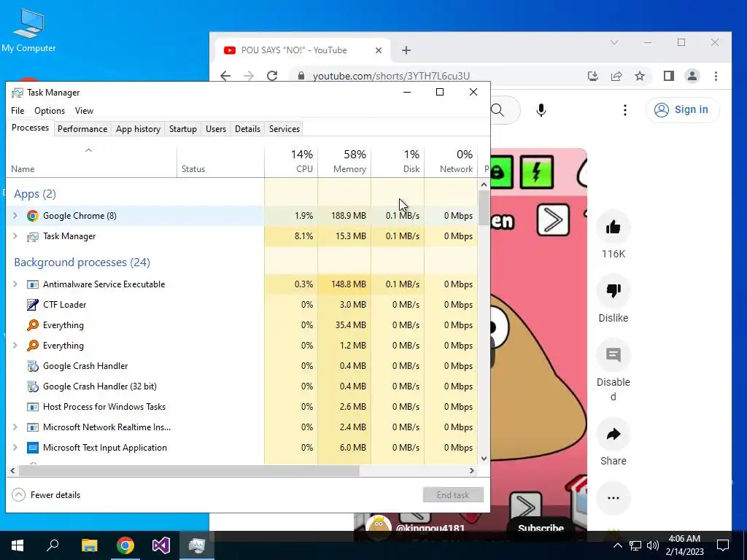Sort processes by Memory column
747x560 pixels.
pos(344,161)
